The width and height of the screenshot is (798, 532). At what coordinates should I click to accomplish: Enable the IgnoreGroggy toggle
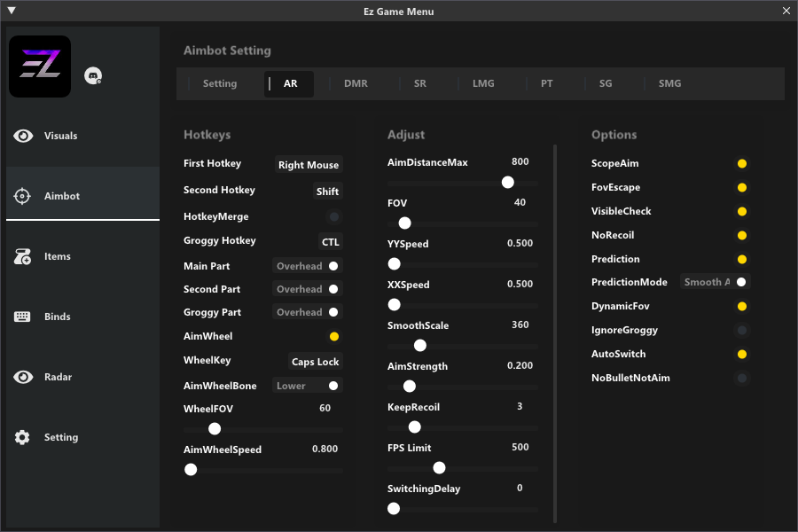pyautogui.click(x=742, y=331)
